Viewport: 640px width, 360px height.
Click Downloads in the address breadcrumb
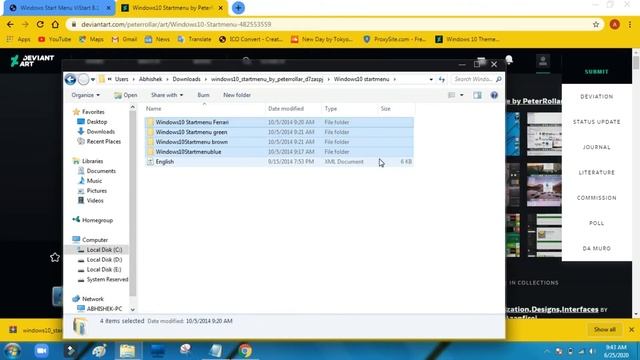click(x=186, y=79)
